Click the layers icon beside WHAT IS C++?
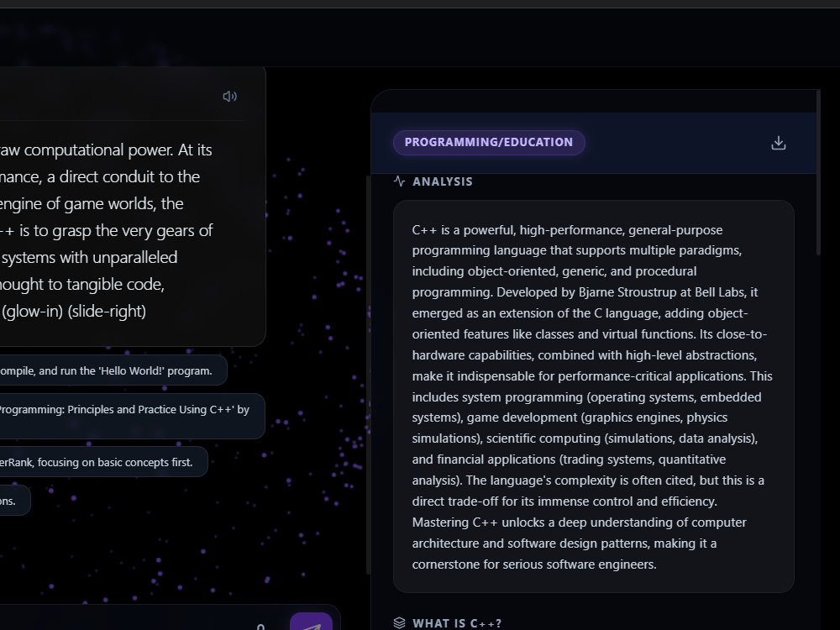The width and height of the screenshot is (840, 630). tap(399, 622)
